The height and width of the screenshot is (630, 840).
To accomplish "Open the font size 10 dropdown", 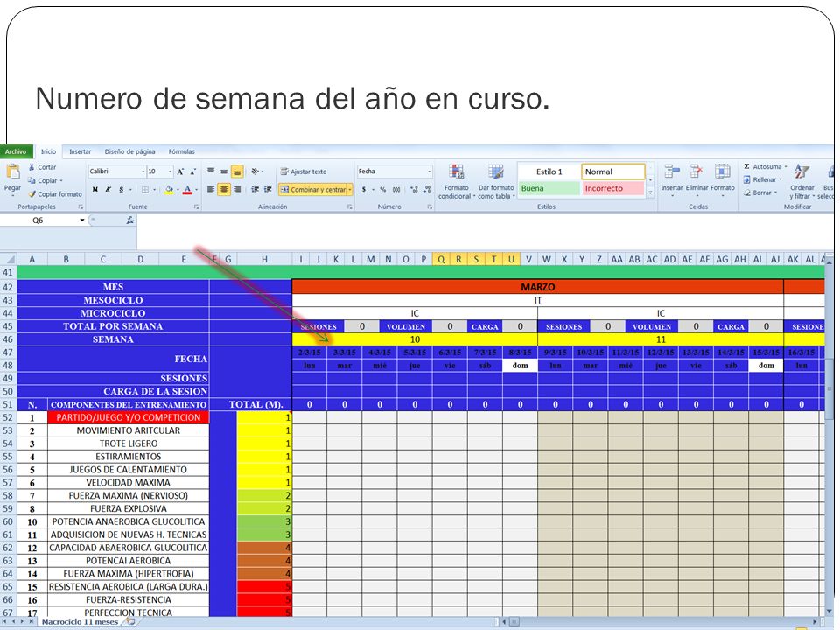I will 171,171.
